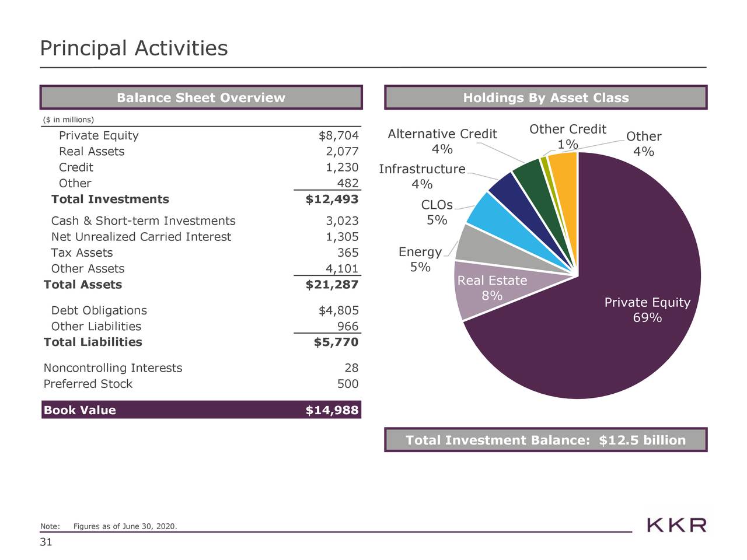The height and width of the screenshot is (560, 747).
Task: Select the Infrastructure 4% label
Action: (422, 177)
